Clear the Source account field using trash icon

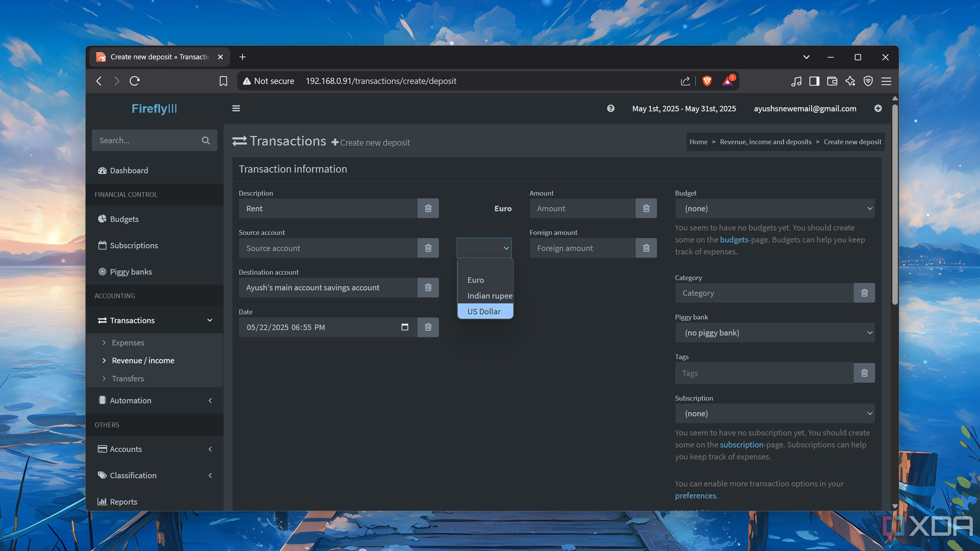[x=428, y=248]
